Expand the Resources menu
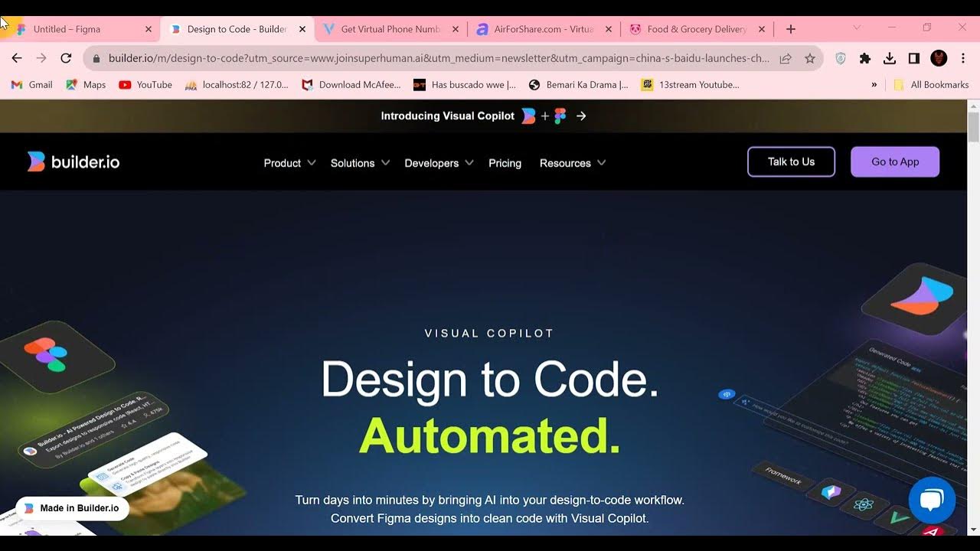This screenshot has width=980, height=551. pos(573,163)
